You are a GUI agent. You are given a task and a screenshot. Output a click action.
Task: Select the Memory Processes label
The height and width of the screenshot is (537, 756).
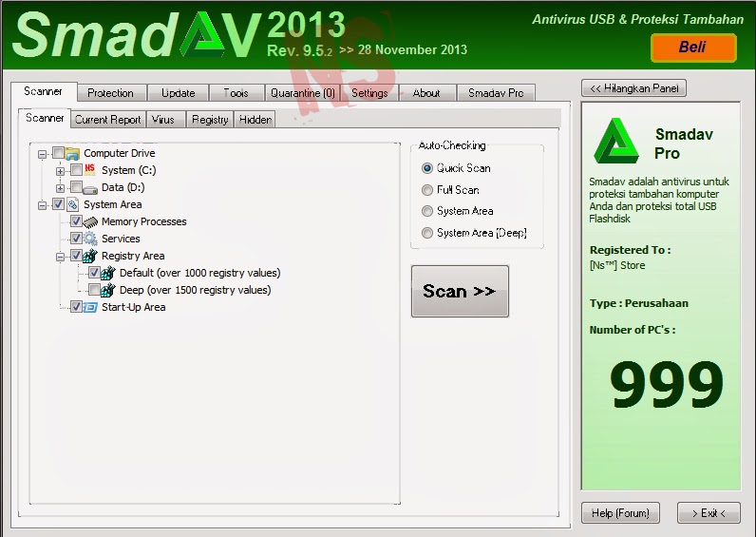144,221
